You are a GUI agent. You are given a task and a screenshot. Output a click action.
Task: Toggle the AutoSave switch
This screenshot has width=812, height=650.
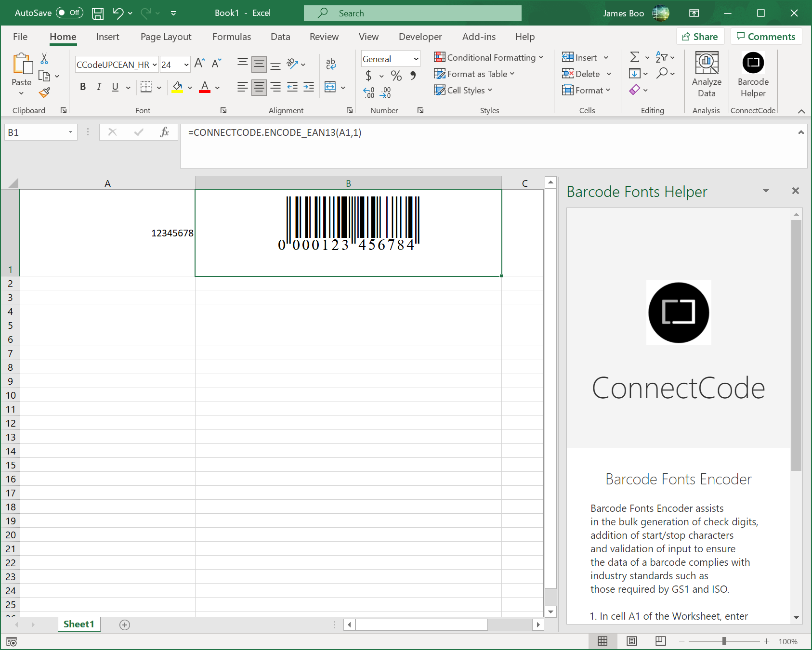pos(69,13)
